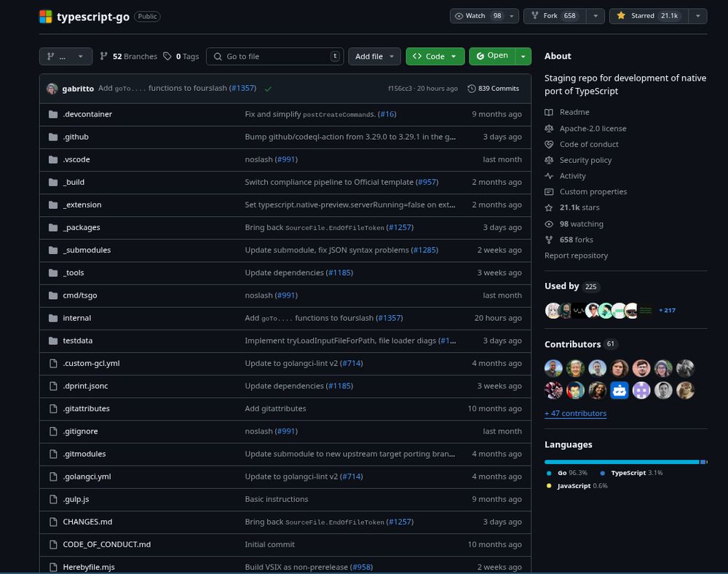Open the + 47 contributors link
The image size is (728, 574).
pos(575,413)
